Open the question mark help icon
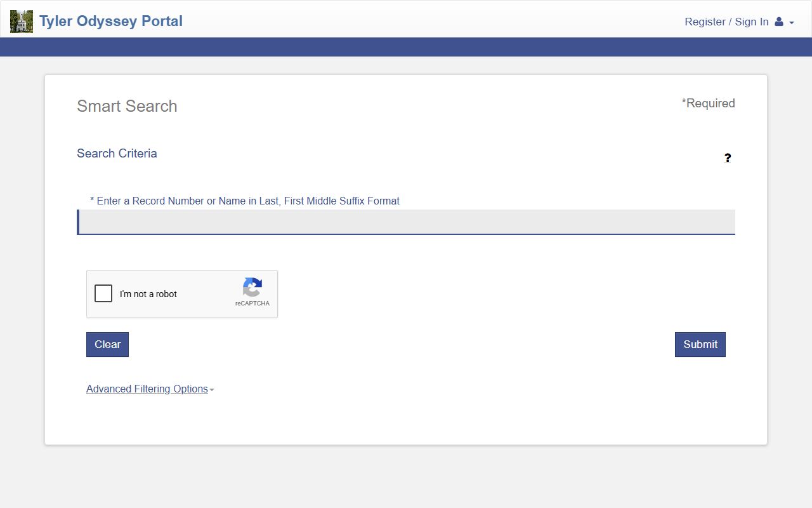Viewport: 812px width, 508px height. pyautogui.click(x=728, y=158)
